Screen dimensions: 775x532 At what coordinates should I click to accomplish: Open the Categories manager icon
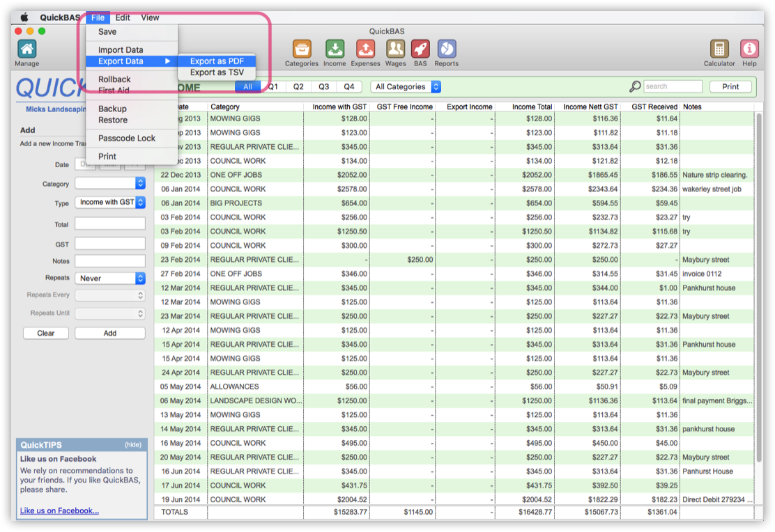tap(301, 47)
